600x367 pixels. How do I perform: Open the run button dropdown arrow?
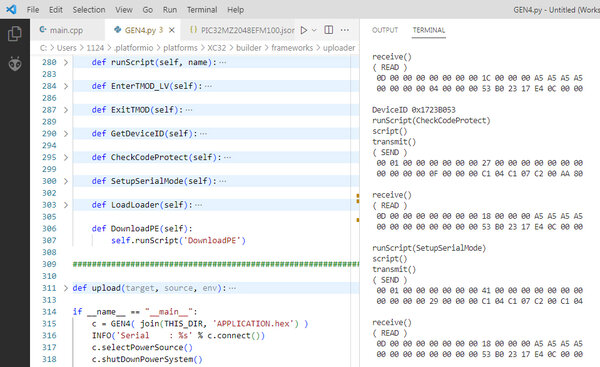coord(314,30)
